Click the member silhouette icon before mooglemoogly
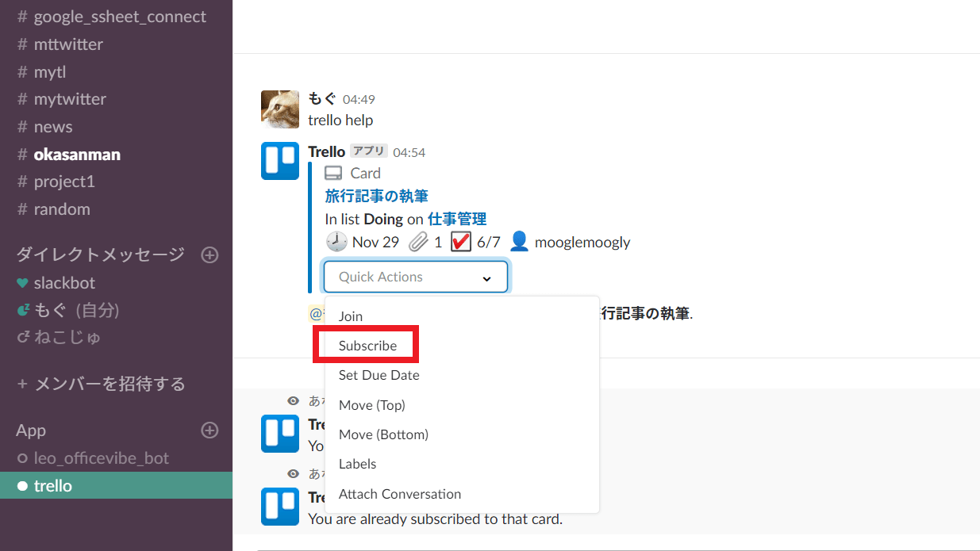The height and width of the screenshot is (551, 980). pyautogui.click(x=519, y=242)
